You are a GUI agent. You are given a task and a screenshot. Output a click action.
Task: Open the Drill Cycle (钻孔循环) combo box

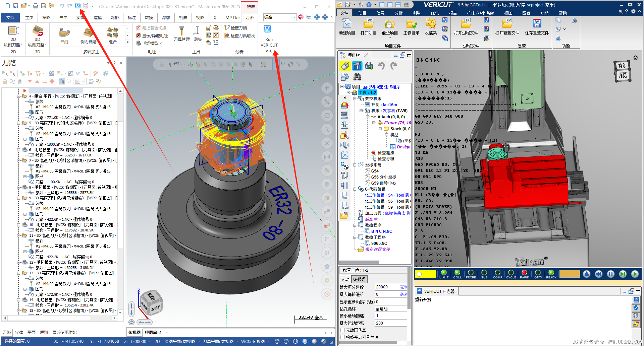point(391,309)
